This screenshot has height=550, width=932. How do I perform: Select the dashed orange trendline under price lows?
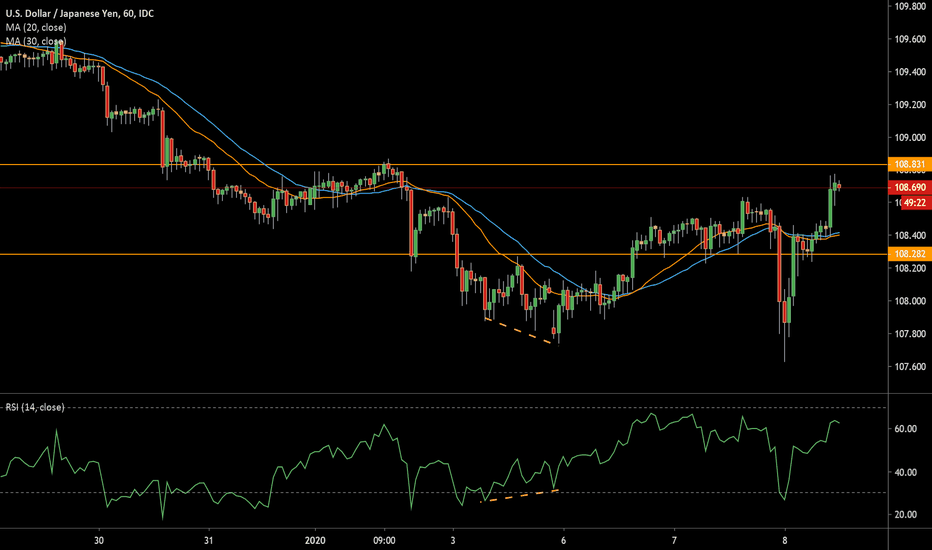[518, 331]
